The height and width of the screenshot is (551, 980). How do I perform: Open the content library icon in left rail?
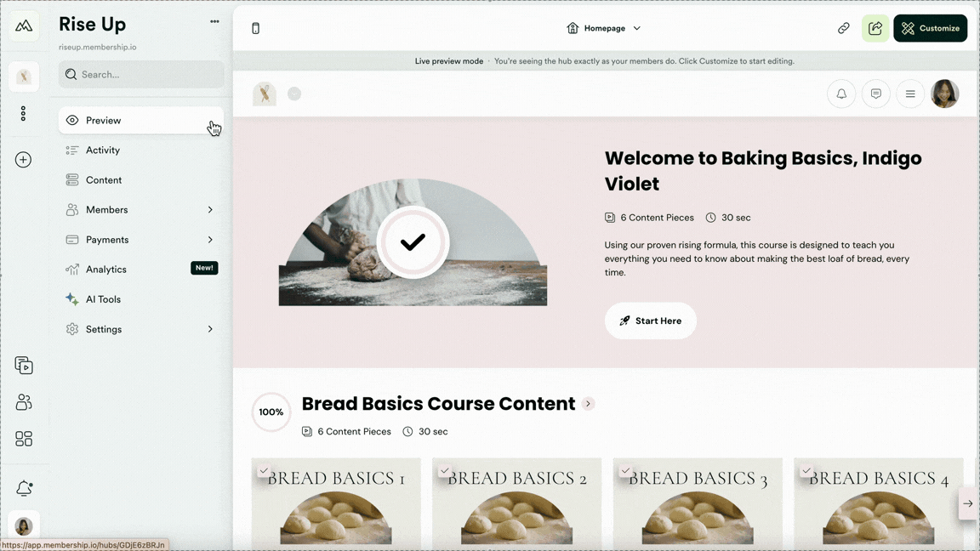tap(24, 366)
